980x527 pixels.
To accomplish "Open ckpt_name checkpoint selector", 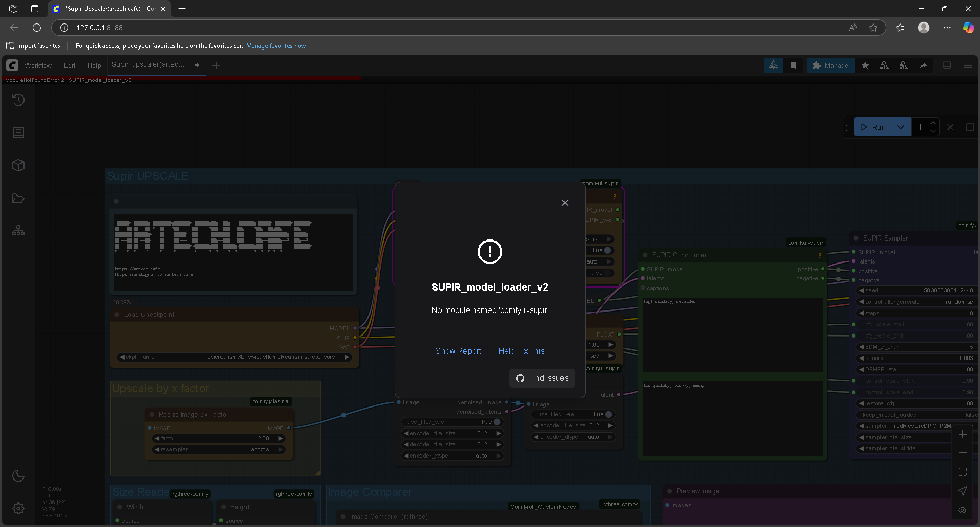I will [x=234, y=357].
